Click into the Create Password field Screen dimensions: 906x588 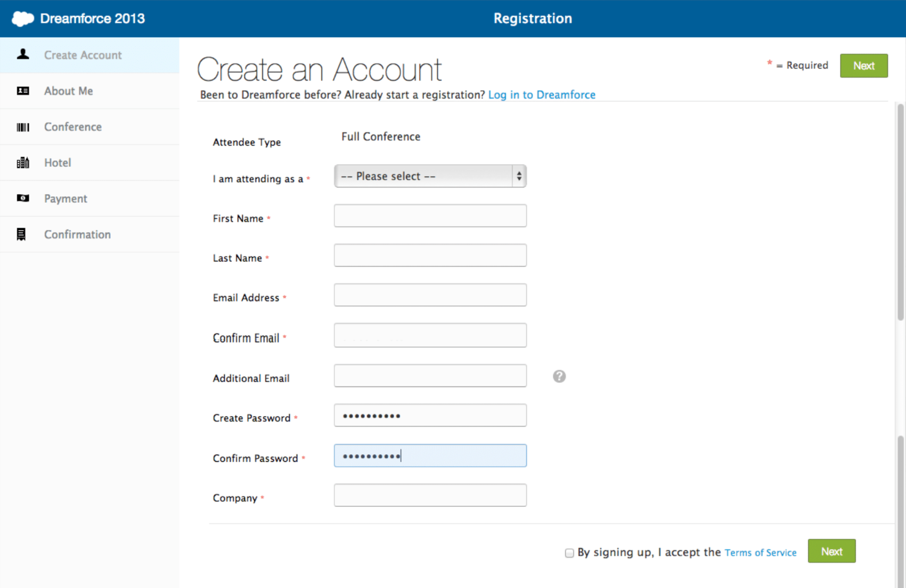pyautogui.click(x=430, y=415)
